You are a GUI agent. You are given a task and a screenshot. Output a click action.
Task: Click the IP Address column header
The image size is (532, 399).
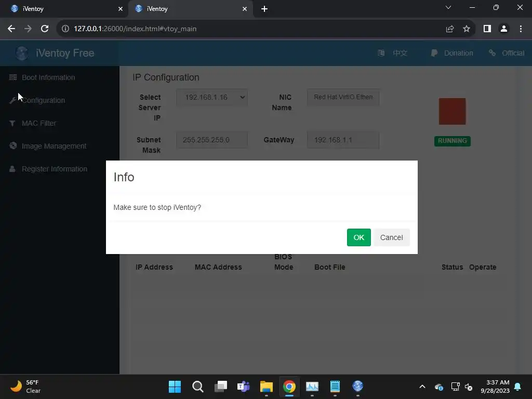(154, 268)
